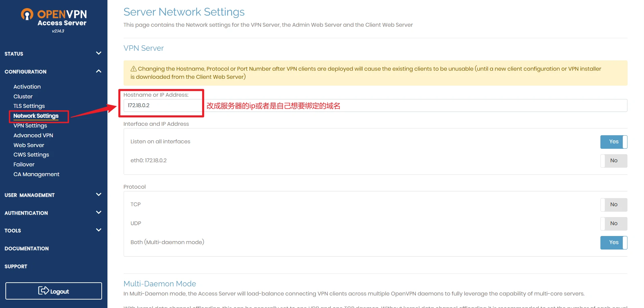Toggle Both (Multi-daemon mode) switch
The image size is (644, 308).
614,243
